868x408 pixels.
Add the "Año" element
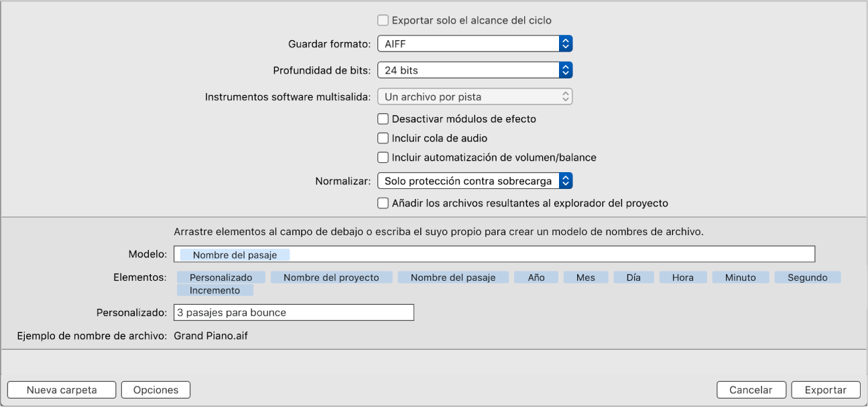pos(536,277)
